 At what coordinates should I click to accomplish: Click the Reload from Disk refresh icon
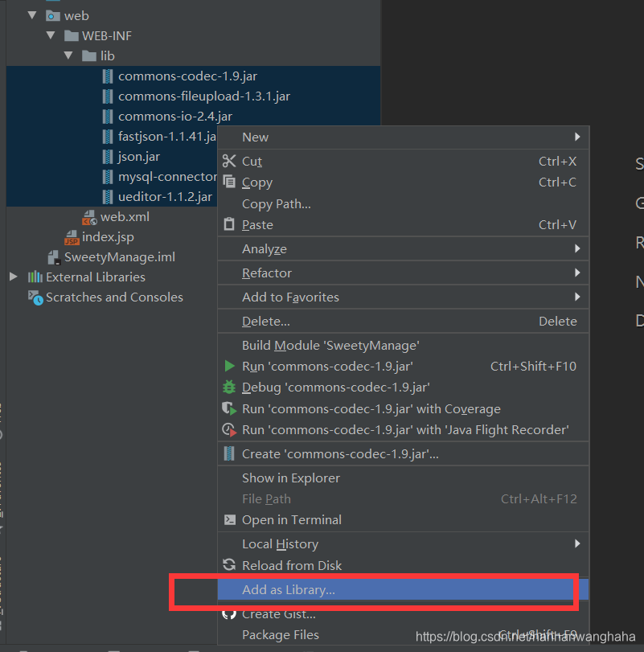[229, 565]
